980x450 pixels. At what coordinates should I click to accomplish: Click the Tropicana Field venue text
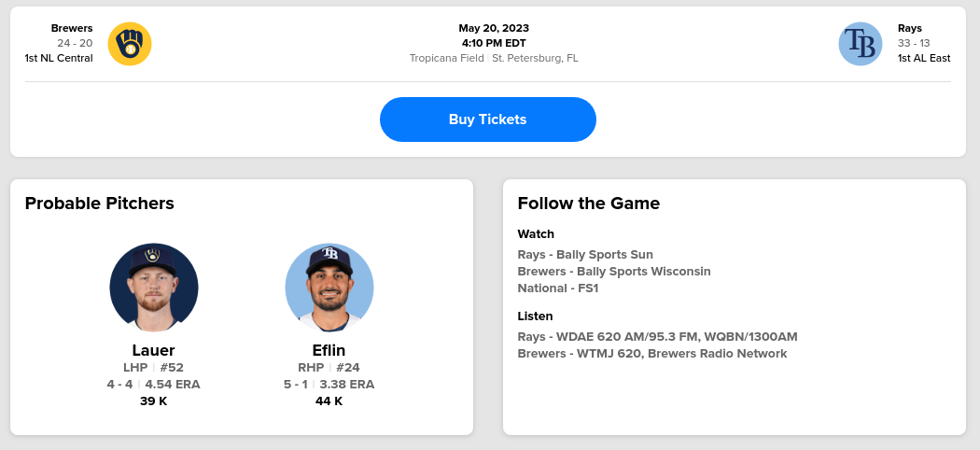click(446, 58)
